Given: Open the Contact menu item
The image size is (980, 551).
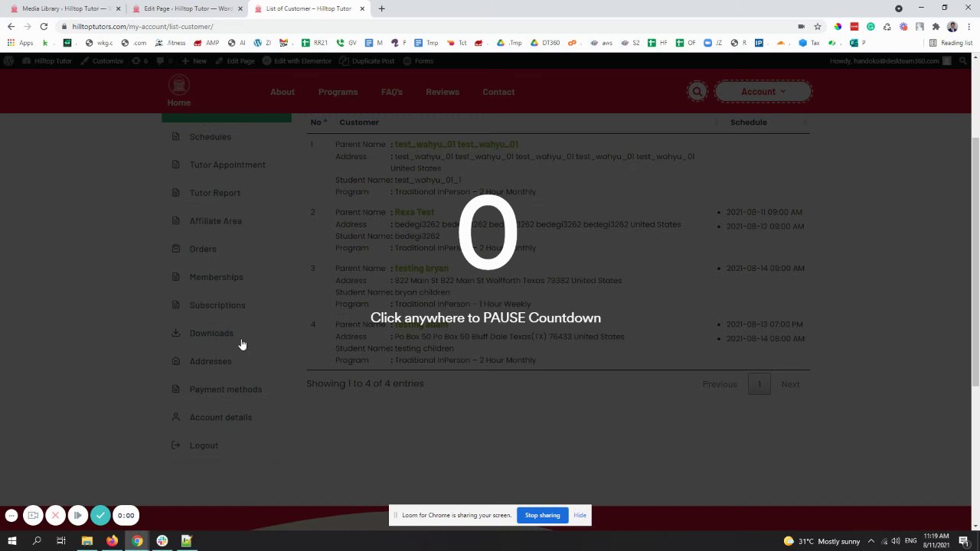Looking at the screenshot, I should coord(498,92).
